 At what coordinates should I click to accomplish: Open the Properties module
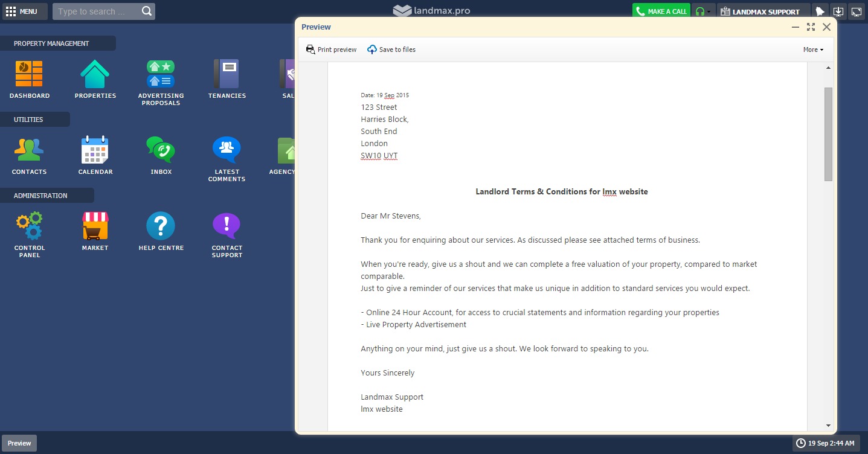click(x=95, y=74)
